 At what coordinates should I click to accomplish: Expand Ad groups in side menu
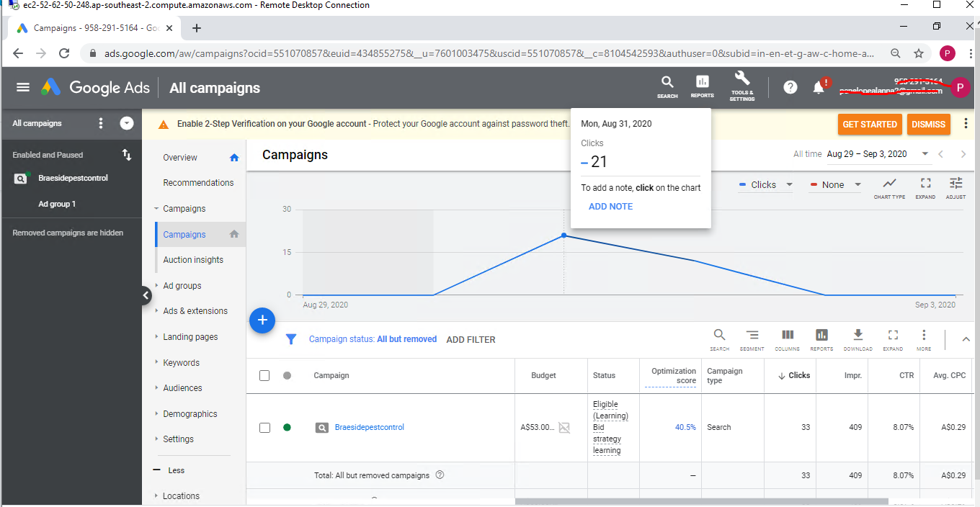pos(156,285)
